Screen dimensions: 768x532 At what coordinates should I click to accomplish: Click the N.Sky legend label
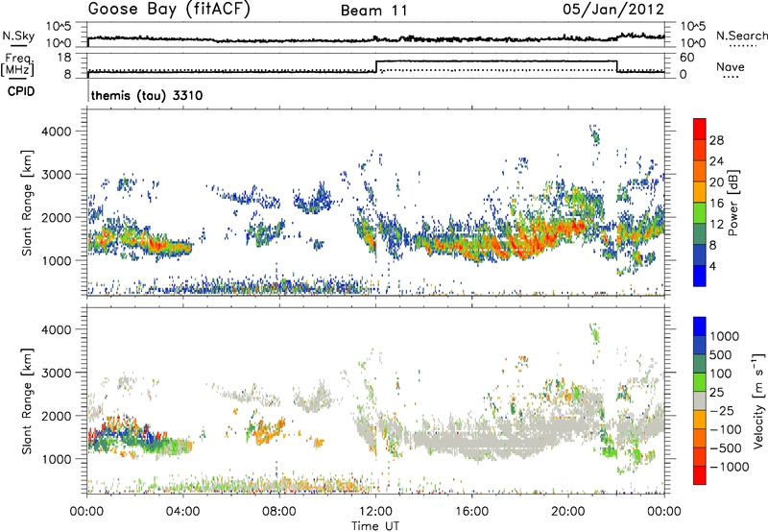[x=18, y=36]
